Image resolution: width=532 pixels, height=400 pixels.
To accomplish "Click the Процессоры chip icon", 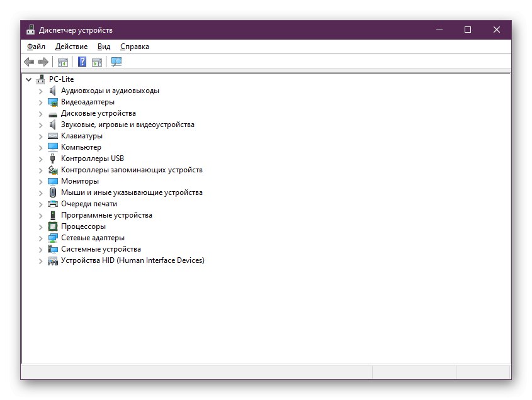I will [53, 226].
